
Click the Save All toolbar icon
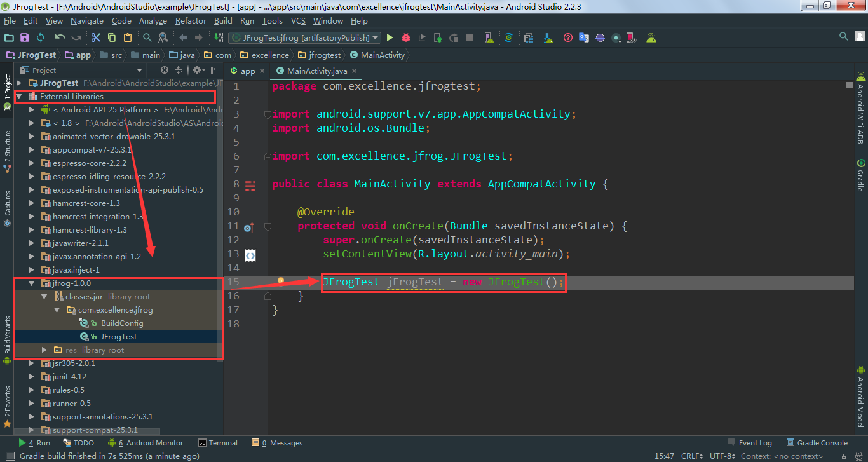point(25,38)
